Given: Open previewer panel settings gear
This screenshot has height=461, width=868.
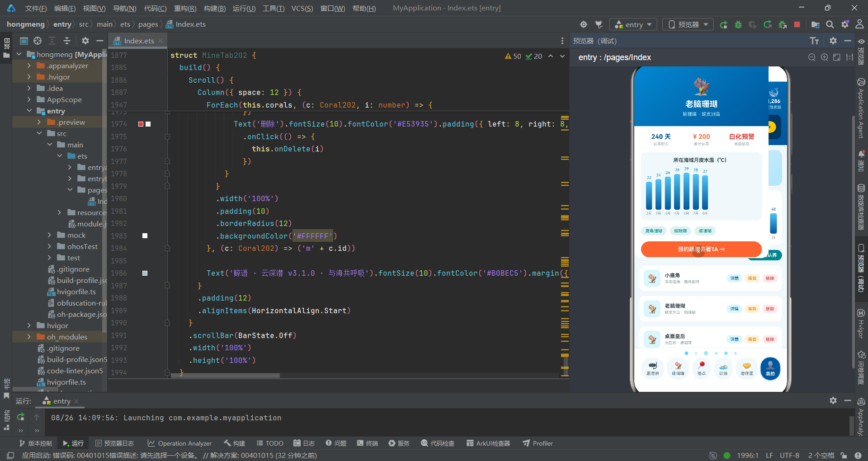Looking at the screenshot, I should [x=833, y=41].
